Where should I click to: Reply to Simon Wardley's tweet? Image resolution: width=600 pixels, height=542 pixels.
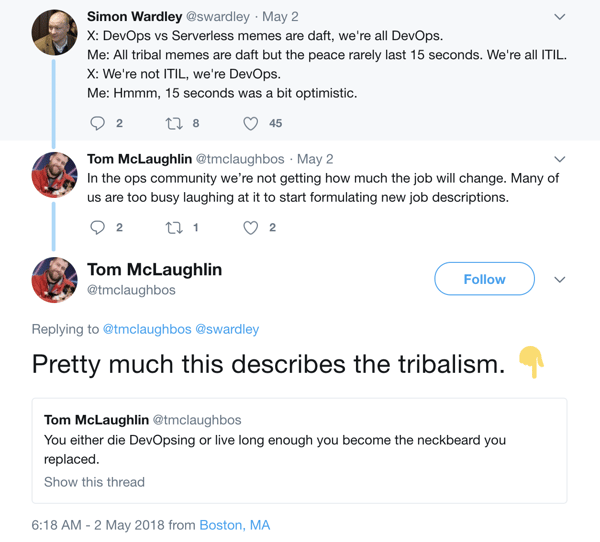[x=98, y=123]
